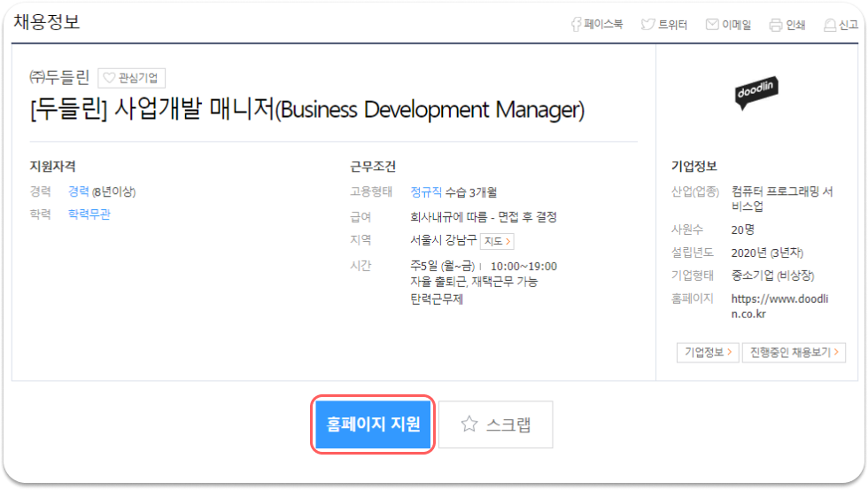Click the doodlin company logo
Image resolution: width=868 pixels, height=490 pixels.
[x=756, y=92]
